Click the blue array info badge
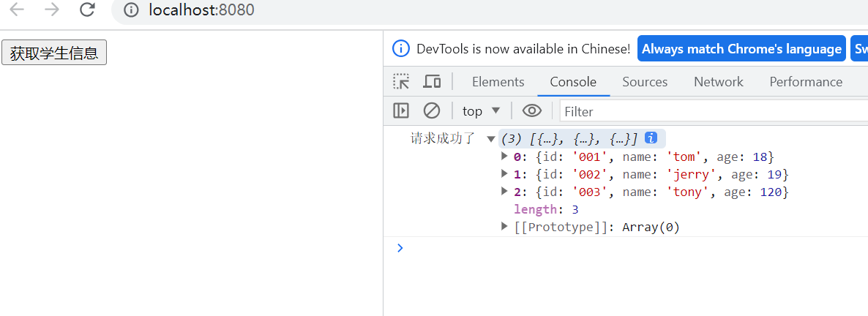Image resolution: width=868 pixels, height=316 pixels. [651, 138]
